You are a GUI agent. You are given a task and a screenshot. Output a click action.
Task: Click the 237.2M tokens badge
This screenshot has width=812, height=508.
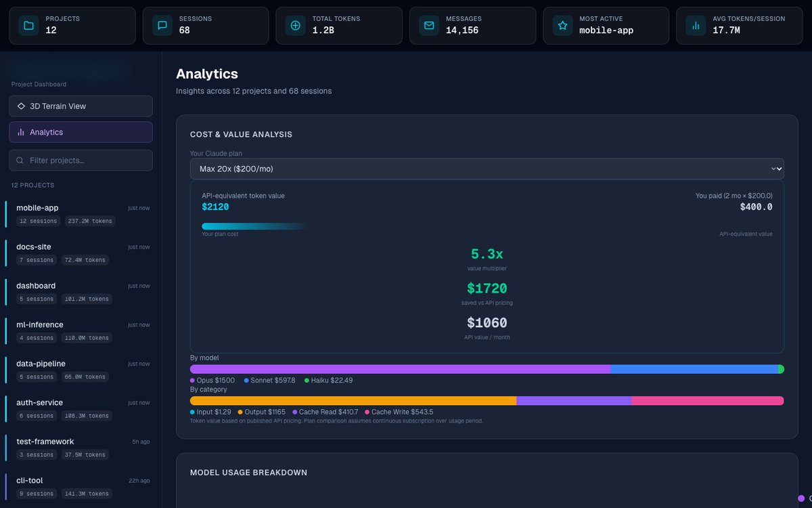90,221
